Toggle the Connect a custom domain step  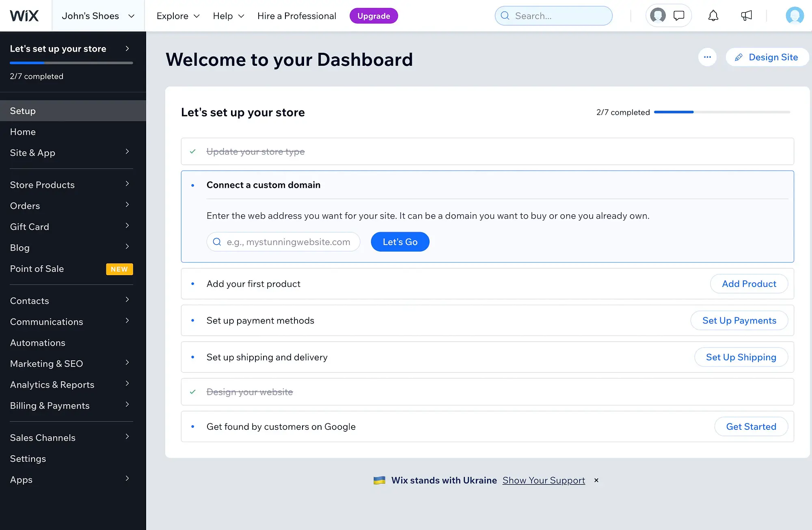tap(263, 185)
